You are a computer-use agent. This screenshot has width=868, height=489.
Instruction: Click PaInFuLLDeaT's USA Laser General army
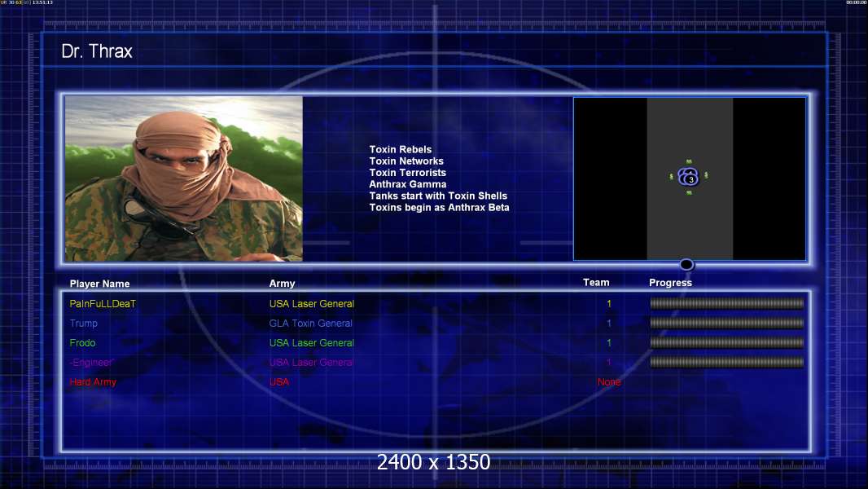pyautogui.click(x=312, y=303)
